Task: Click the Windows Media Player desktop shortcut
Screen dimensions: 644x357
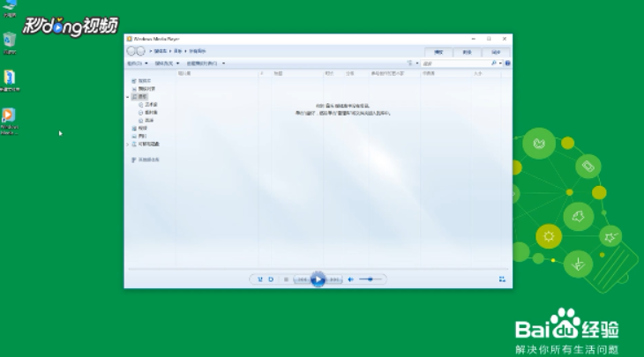Action: 9,122
